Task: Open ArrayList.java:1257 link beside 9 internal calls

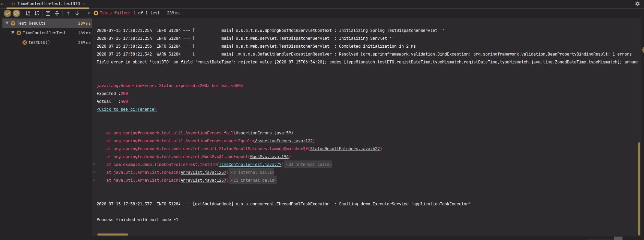Action: click(x=204, y=172)
